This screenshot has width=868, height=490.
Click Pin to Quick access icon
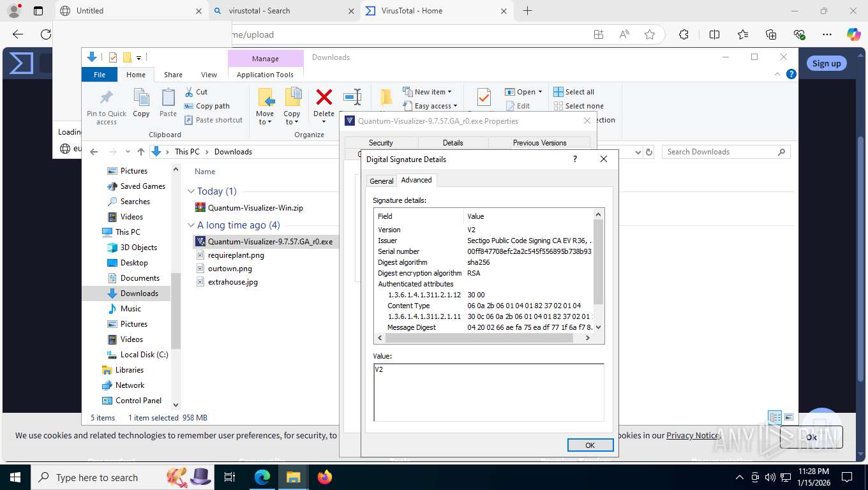coord(107,97)
